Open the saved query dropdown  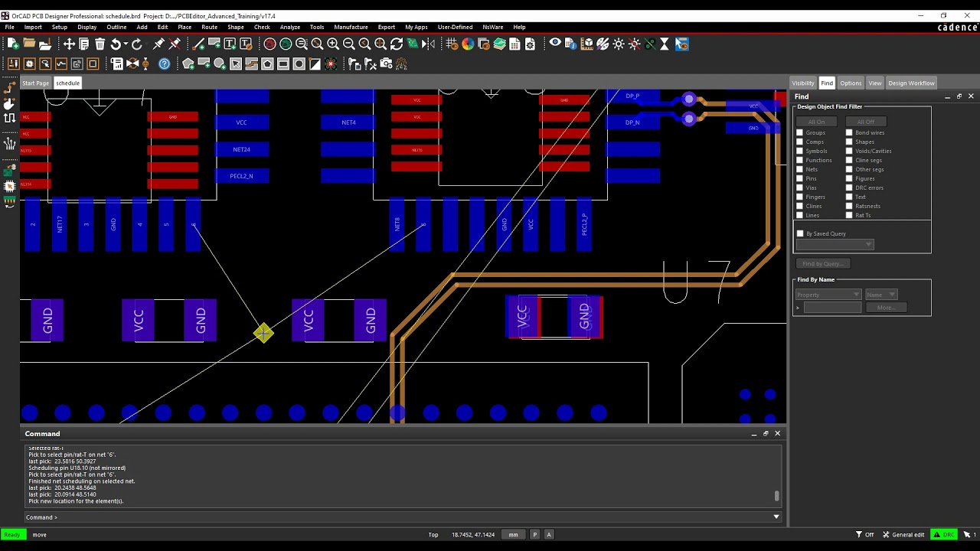click(x=835, y=244)
